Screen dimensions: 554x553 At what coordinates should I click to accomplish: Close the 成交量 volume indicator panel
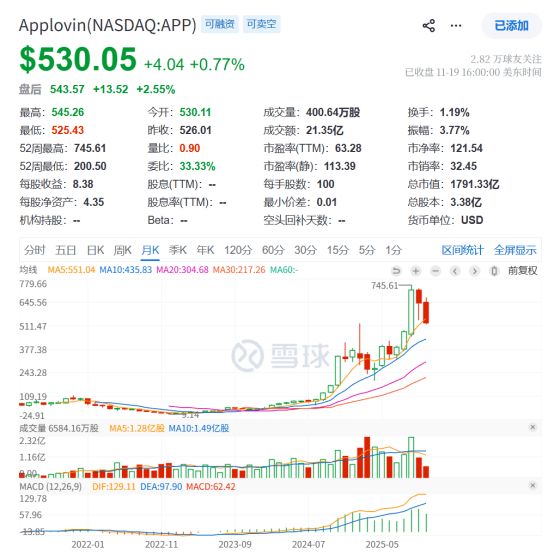click(533, 428)
